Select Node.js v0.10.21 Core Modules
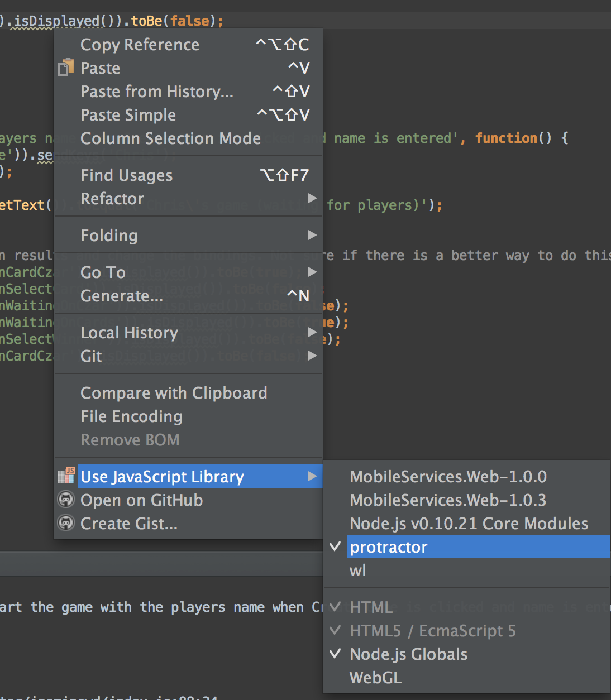This screenshot has height=700, width=611. click(x=468, y=524)
